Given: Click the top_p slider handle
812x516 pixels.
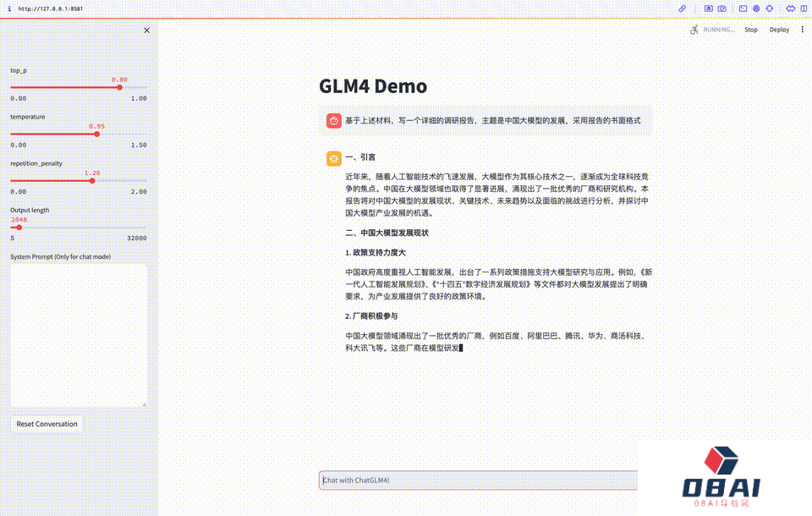Looking at the screenshot, I should [x=119, y=87].
